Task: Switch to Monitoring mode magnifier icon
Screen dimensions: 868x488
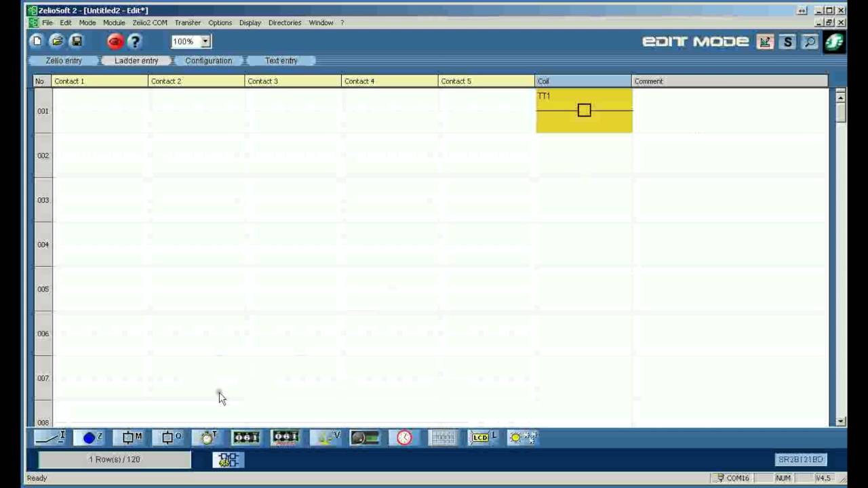Action: (x=810, y=42)
